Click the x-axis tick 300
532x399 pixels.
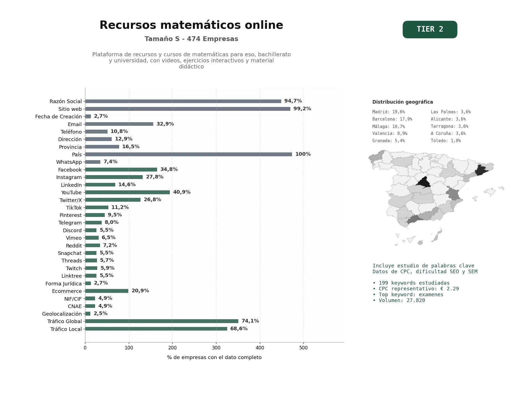pos(216,348)
